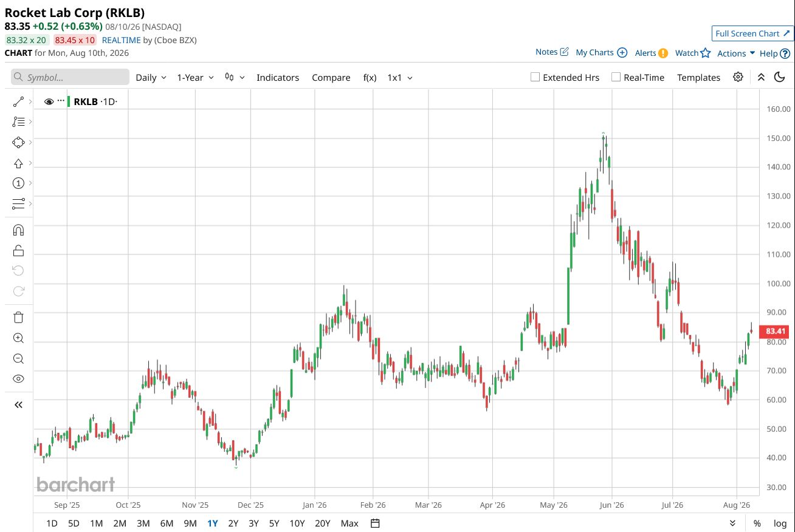
Task: Expand the line tool flyout arrow
Action: [x=30, y=101]
